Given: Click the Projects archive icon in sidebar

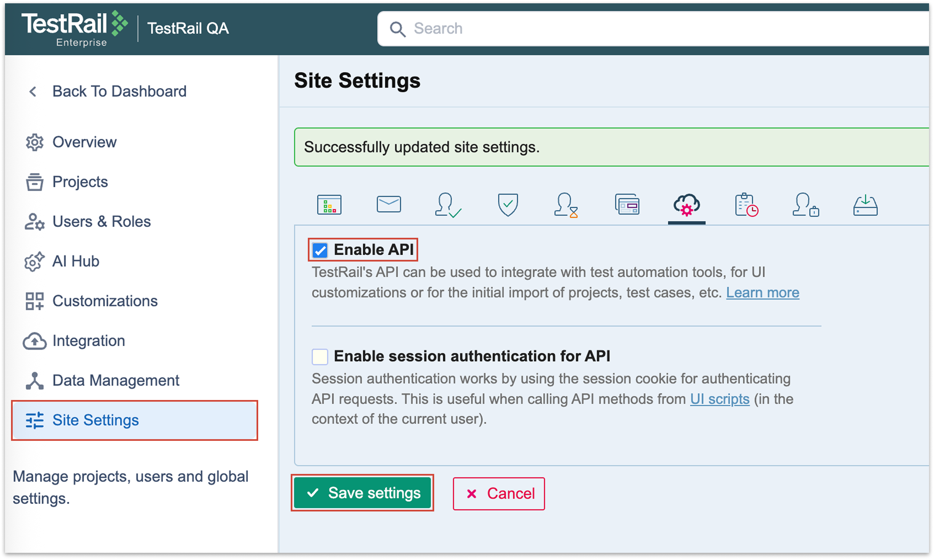Looking at the screenshot, I should pos(34,182).
